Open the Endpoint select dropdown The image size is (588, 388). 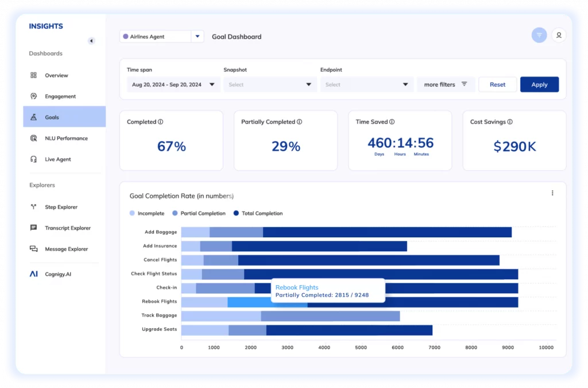[x=366, y=84]
